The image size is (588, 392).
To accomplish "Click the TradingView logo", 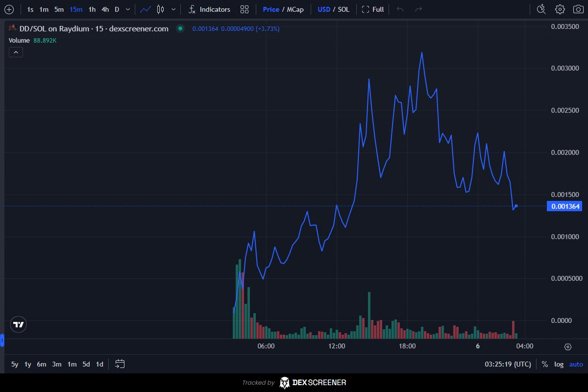I will 19,324.
